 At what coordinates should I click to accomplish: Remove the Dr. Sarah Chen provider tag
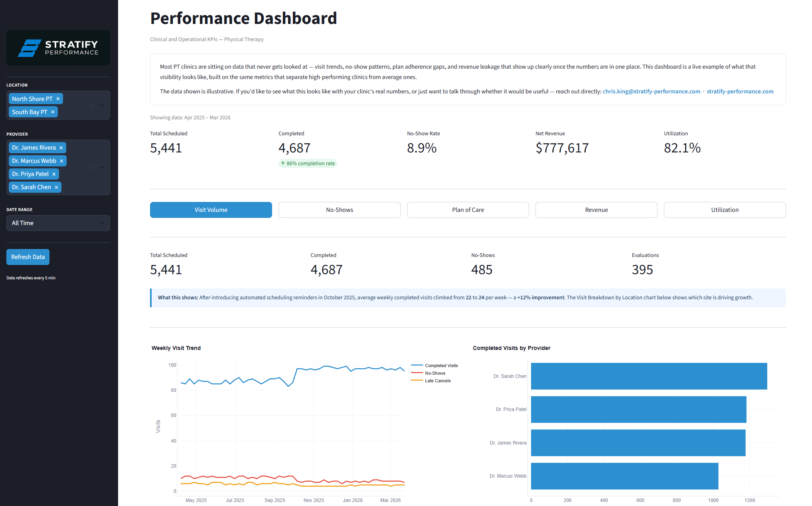(56, 187)
